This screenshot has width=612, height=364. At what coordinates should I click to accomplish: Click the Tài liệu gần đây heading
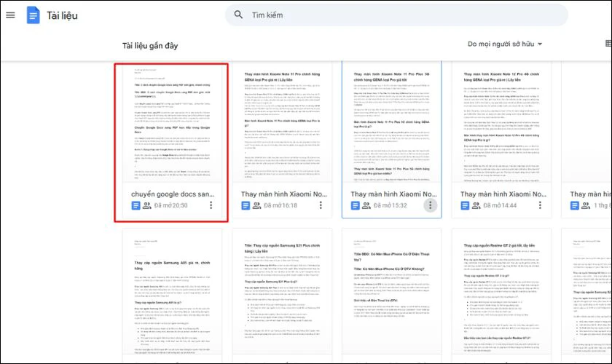[x=150, y=46]
